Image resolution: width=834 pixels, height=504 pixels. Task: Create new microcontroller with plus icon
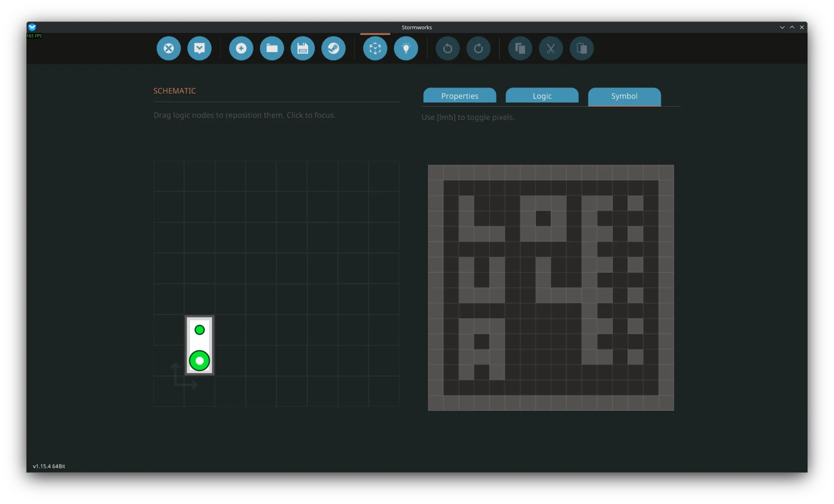click(x=241, y=48)
